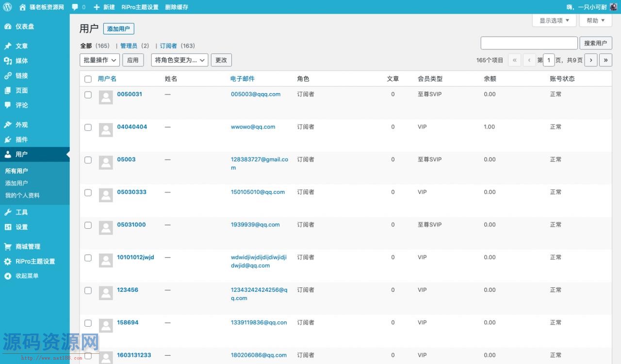Expand the change role to dropdown
This screenshot has height=364, width=621.
(180, 60)
